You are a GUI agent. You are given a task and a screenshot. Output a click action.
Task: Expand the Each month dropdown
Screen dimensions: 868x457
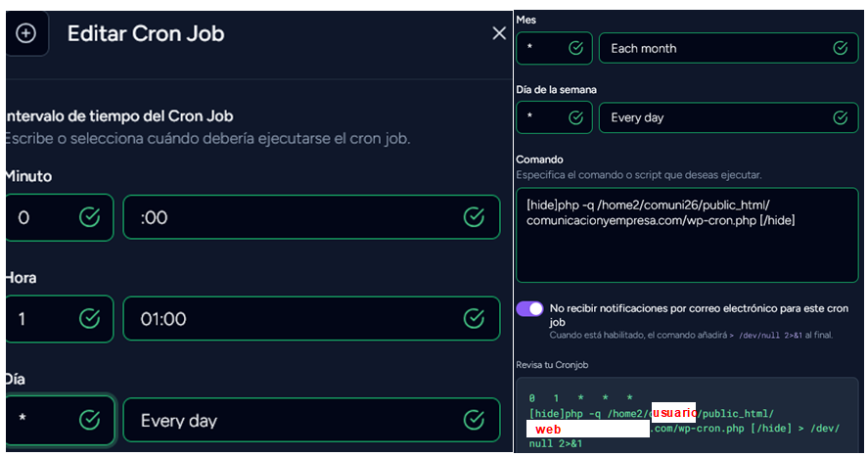[x=714, y=48]
